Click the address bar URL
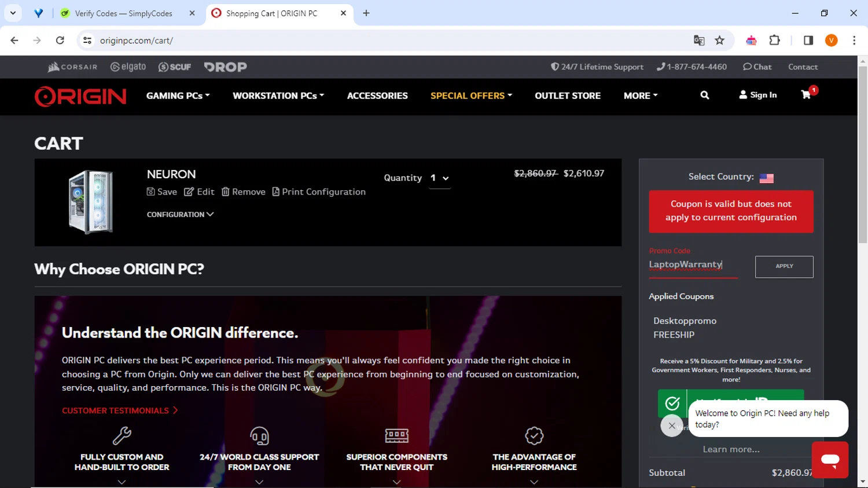 click(x=137, y=41)
